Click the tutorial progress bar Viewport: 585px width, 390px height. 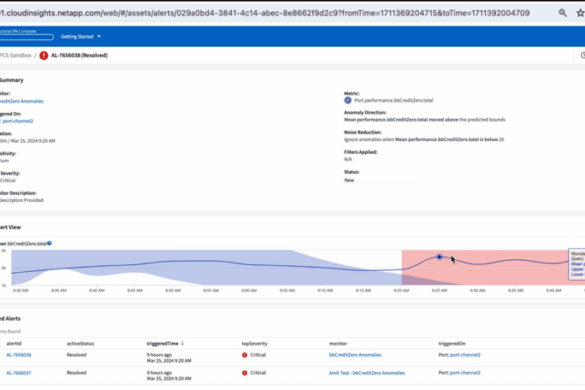26,37
